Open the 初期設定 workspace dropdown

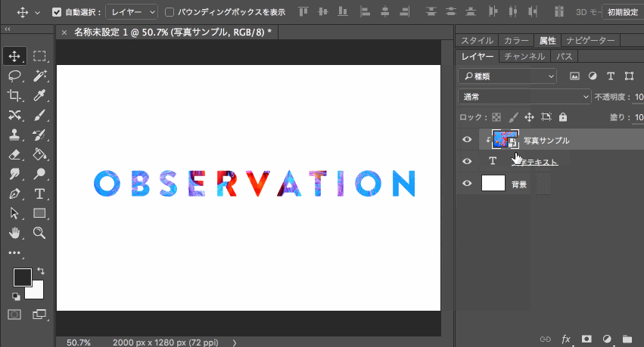pos(623,12)
